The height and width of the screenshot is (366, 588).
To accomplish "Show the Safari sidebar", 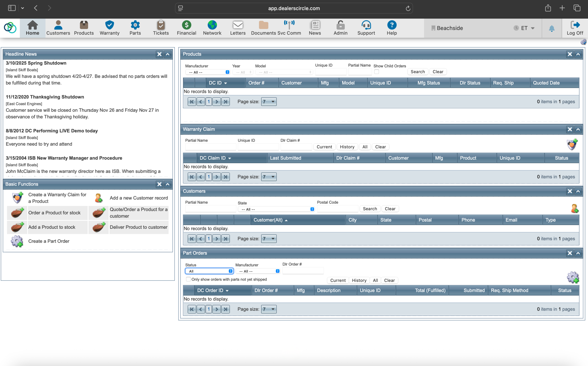I will [12, 8].
